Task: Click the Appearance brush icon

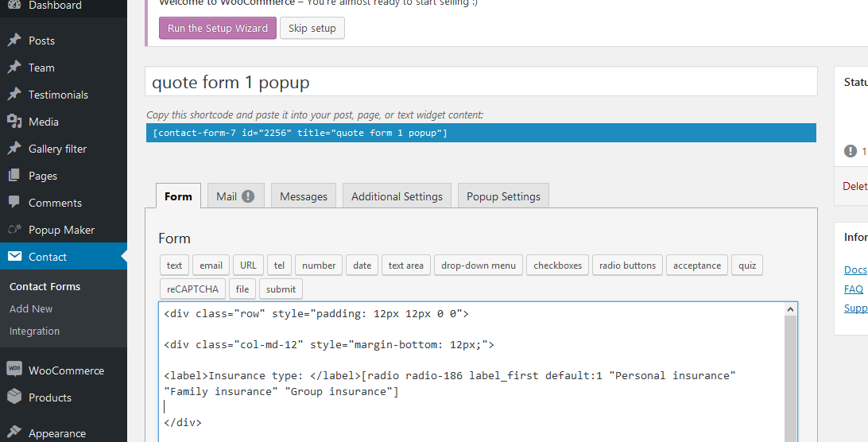Action: pyautogui.click(x=14, y=433)
